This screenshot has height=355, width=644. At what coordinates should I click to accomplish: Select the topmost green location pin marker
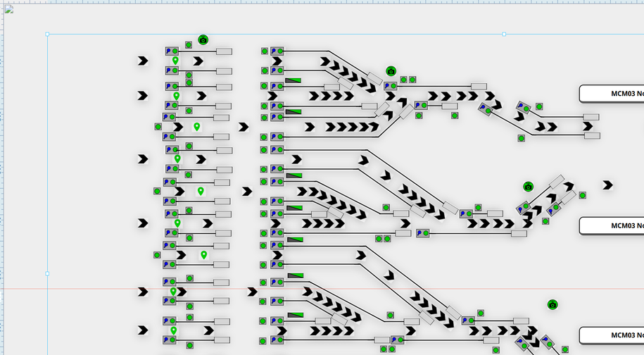click(175, 61)
